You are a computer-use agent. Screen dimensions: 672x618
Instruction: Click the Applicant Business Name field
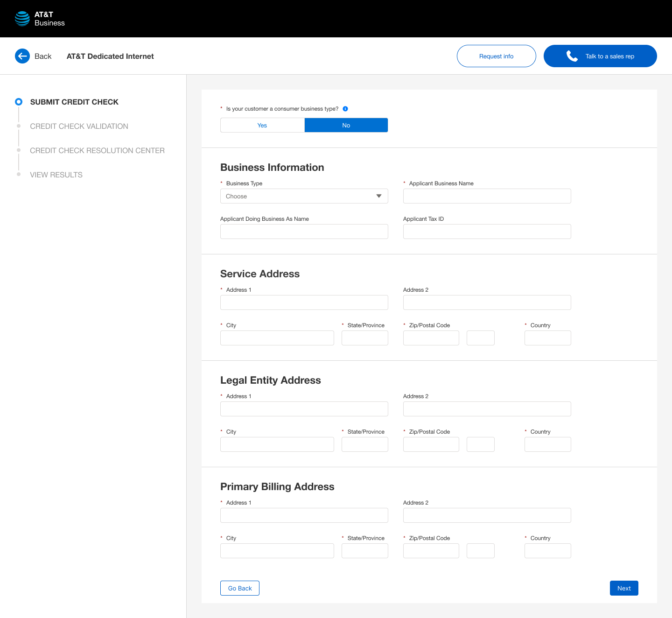pyautogui.click(x=487, y=196)
